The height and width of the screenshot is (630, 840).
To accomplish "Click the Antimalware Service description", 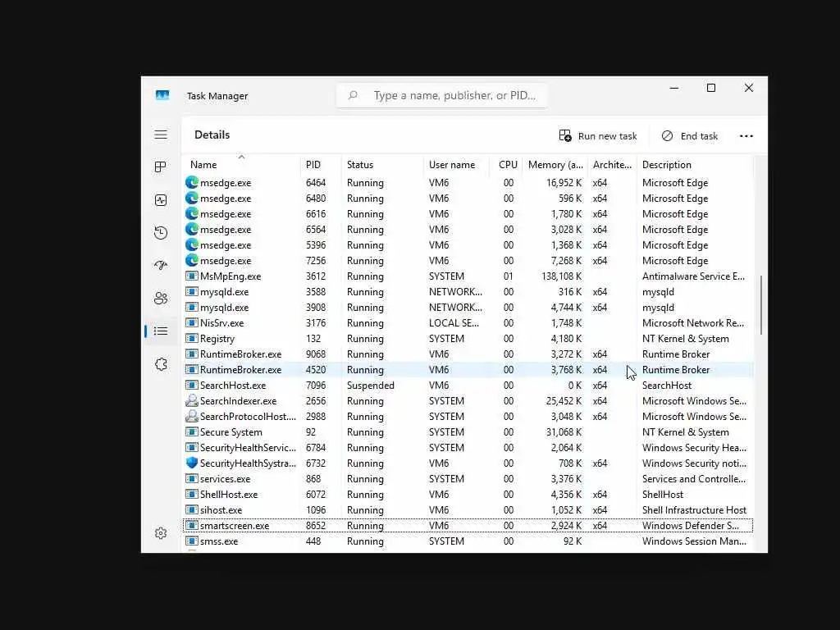I will point(693,276).
